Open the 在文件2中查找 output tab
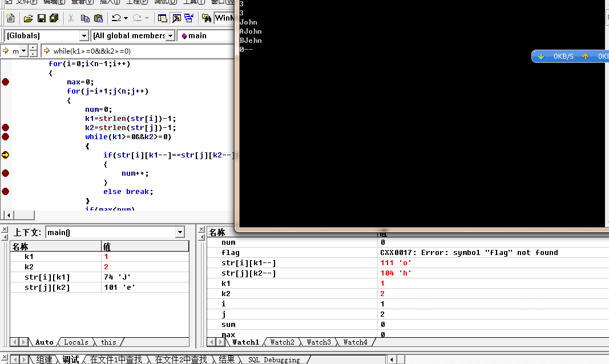609x364 pixels. click(x=180, y=360)
